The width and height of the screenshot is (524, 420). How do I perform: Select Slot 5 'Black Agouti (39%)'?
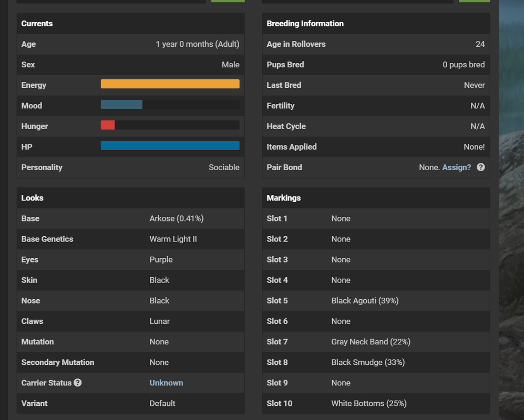pos(365,301)
